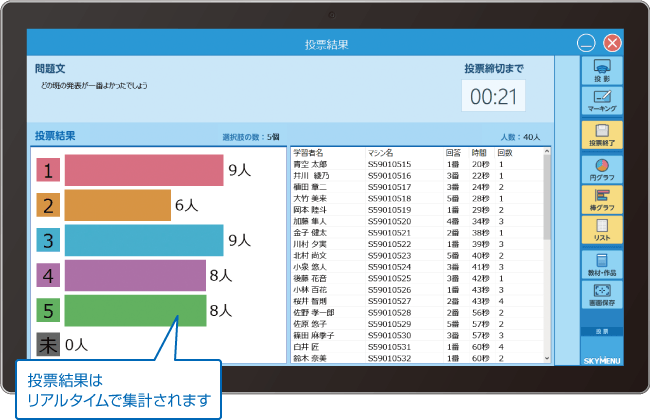Minimize the 投票結果 window
The height and width of the screenshot is (420, 650).
tap(586, 43)
